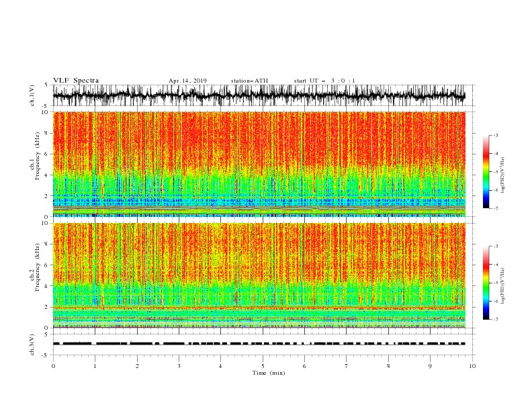The image size is (532, 411).
Task: Click ch.2 colorbar value '-3'
Action: pyautogui.click(x=496, y=246)
